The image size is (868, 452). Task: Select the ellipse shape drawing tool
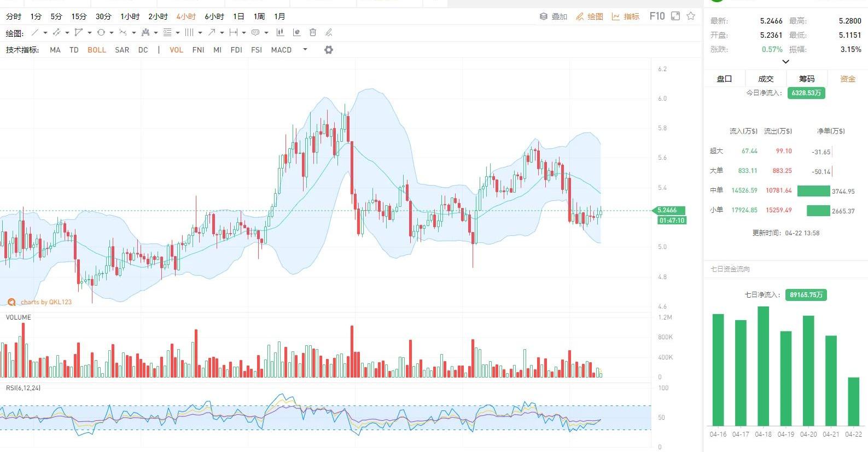click(101, 33)
